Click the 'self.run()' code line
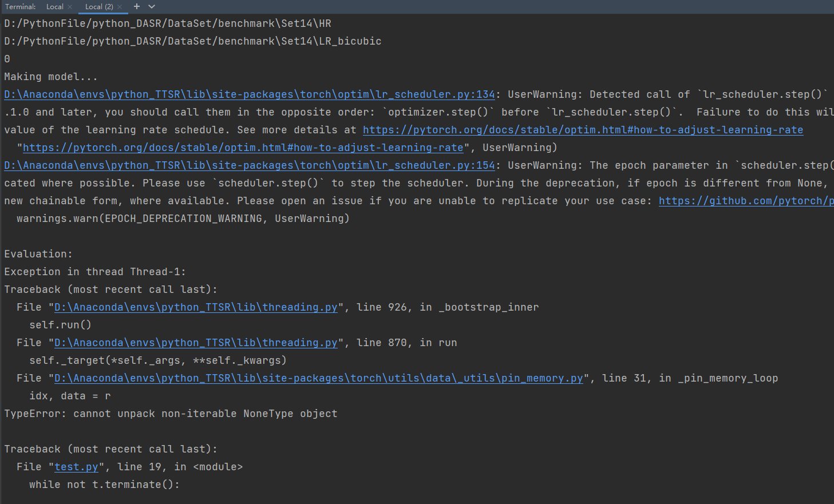834x504 pixels. tap(60, 325)
